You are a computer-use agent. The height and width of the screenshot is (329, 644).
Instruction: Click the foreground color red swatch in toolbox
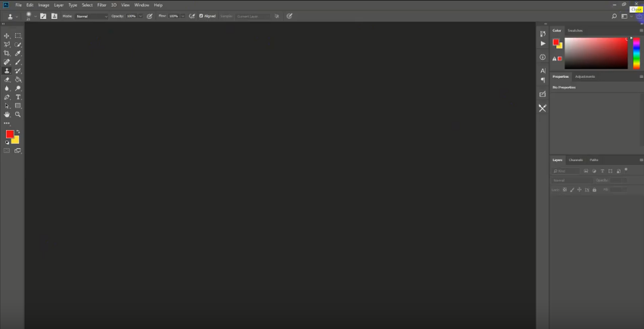(x=9, y=134)
